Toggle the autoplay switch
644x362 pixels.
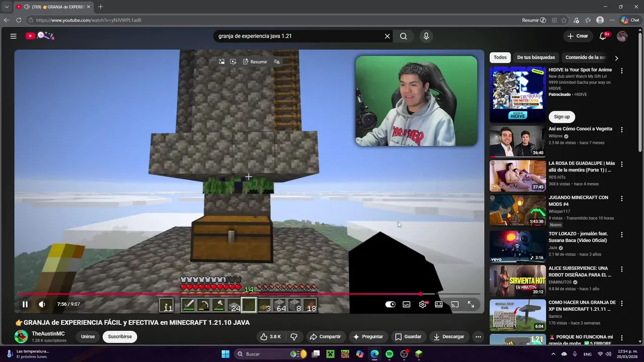[x=390, y=304]
